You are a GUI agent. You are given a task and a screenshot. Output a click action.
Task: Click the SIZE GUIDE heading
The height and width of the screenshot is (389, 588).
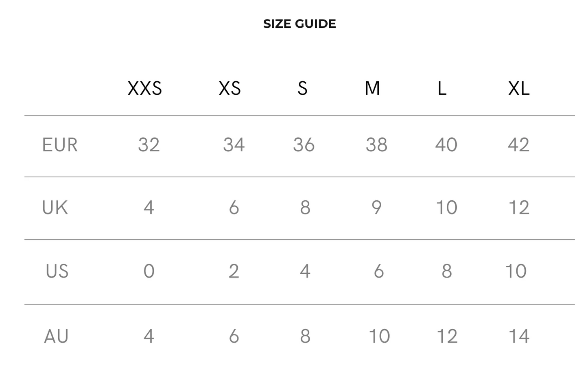tap(299, 24)
